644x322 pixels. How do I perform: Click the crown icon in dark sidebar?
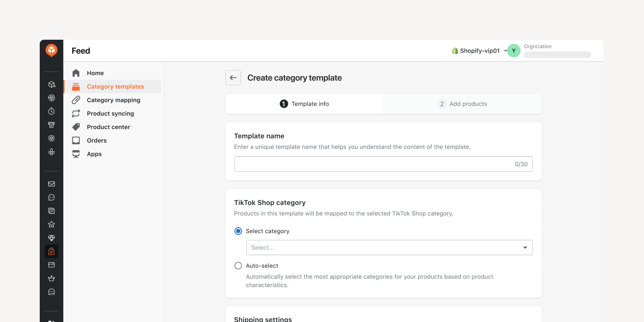[51, 278]
